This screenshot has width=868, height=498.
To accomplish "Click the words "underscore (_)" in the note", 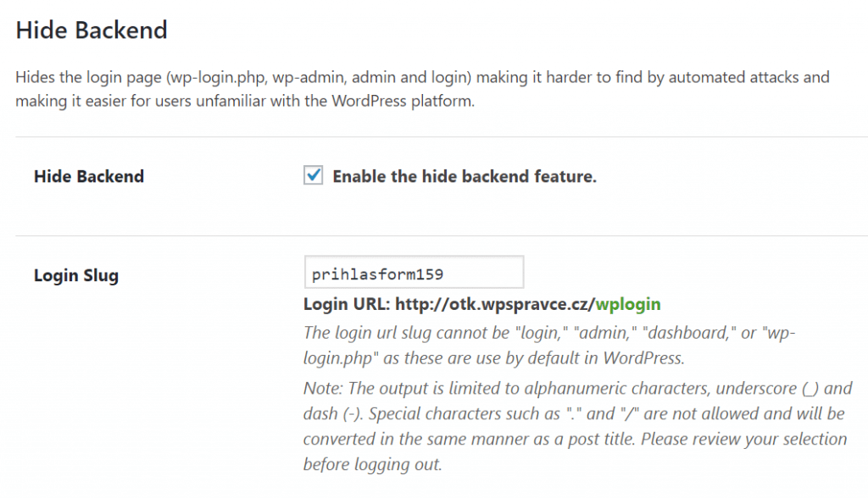I will (767, 389).
